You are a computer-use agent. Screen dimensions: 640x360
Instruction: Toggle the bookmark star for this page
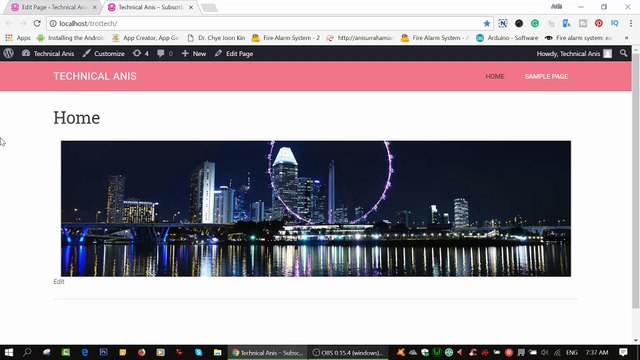tap(487, 24)
